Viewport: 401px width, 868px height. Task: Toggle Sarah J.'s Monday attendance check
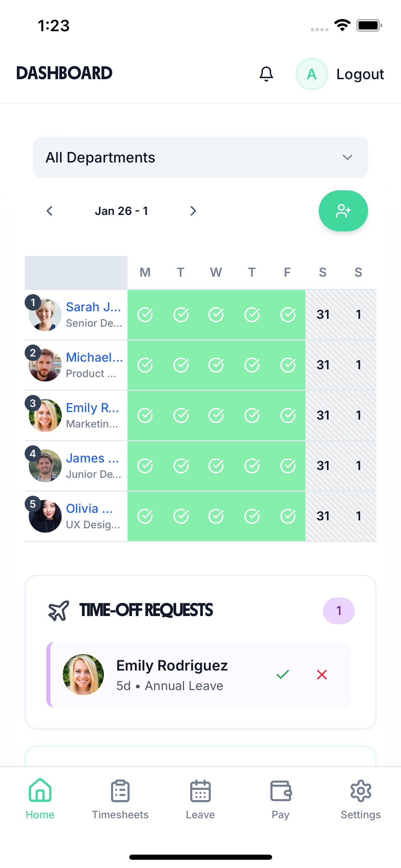click(145, 315)
